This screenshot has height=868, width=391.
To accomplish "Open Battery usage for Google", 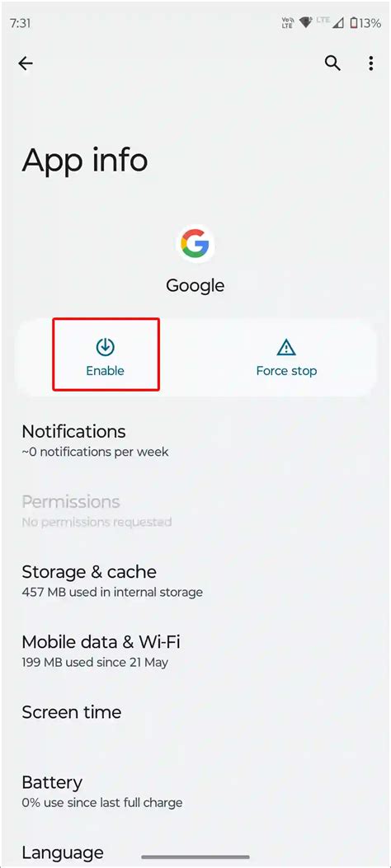I will pos(195,791).
